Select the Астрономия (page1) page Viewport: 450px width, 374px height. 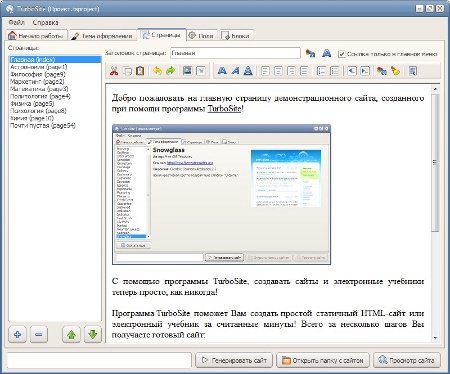[55, 67]
